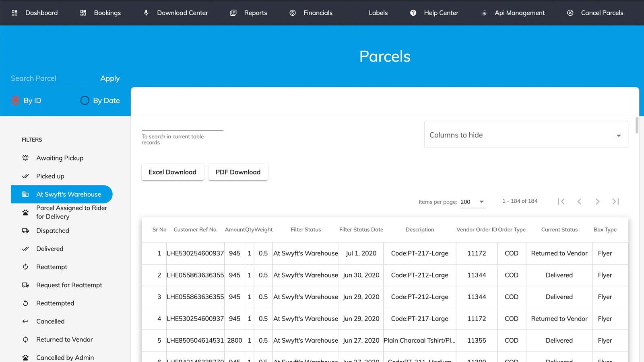644x362 pixels.
Task: Open the Bookings menu
Action: tap(101, 13)
